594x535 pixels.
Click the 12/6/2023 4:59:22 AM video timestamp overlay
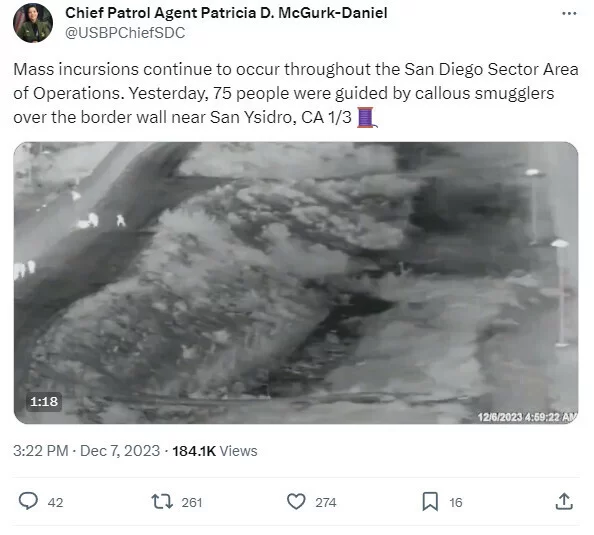point(527,417)
